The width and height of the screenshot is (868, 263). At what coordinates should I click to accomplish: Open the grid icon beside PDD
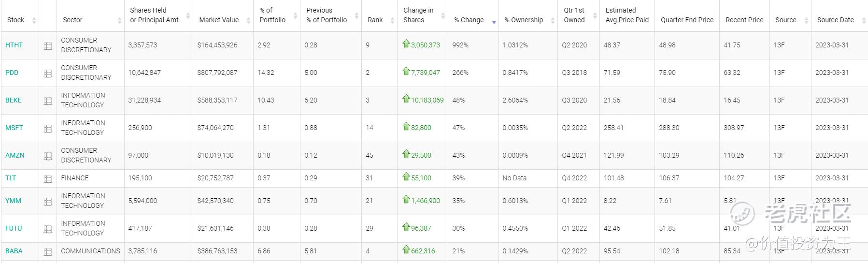click(48, 73)
